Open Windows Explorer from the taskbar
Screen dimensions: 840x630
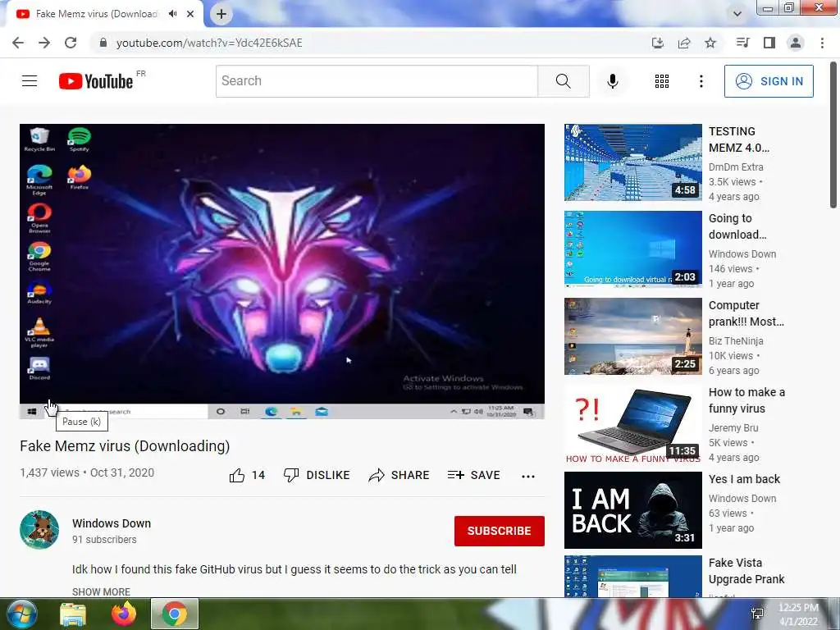[x=73, y=614]
